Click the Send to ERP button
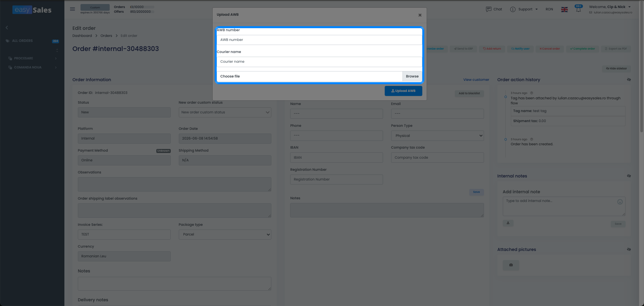The height and width of the screenshot is (306, 644). click(463, 49)
